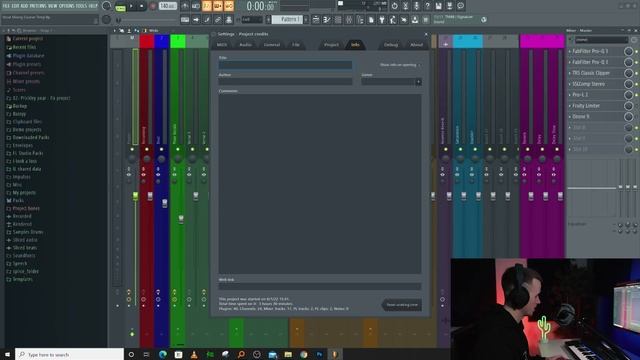Viewport: 640px width, 360px height.
Task: Open the playlist view from toolbar
Action: coord(316,19)
